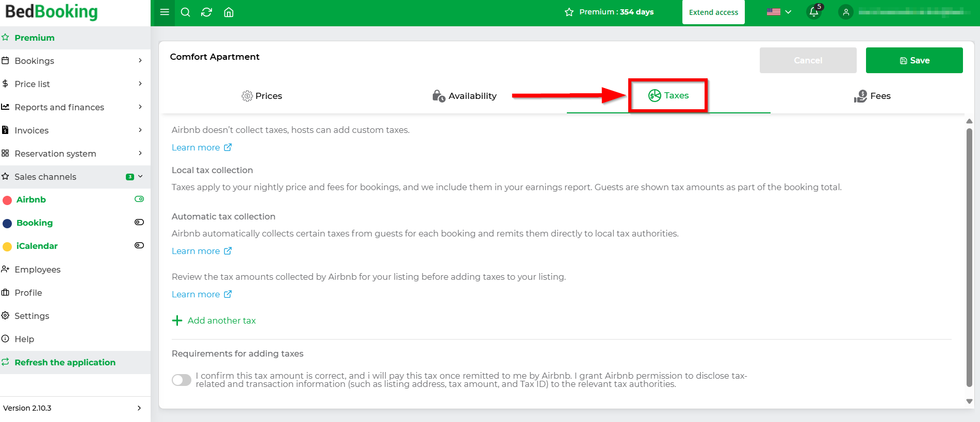Click the Taxes tab icon
The width and height of the screenshot is (980, 422).
coord(655,95)
